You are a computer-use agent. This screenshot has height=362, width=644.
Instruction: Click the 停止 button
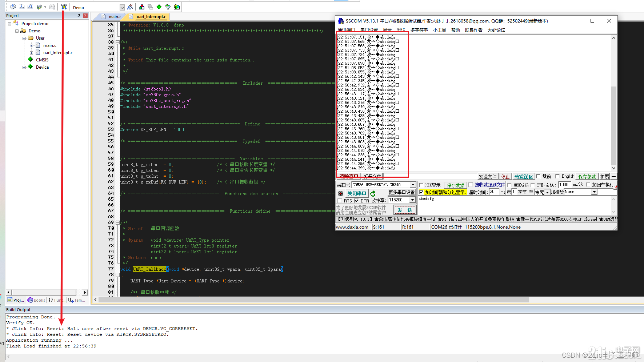click(505, 177)
